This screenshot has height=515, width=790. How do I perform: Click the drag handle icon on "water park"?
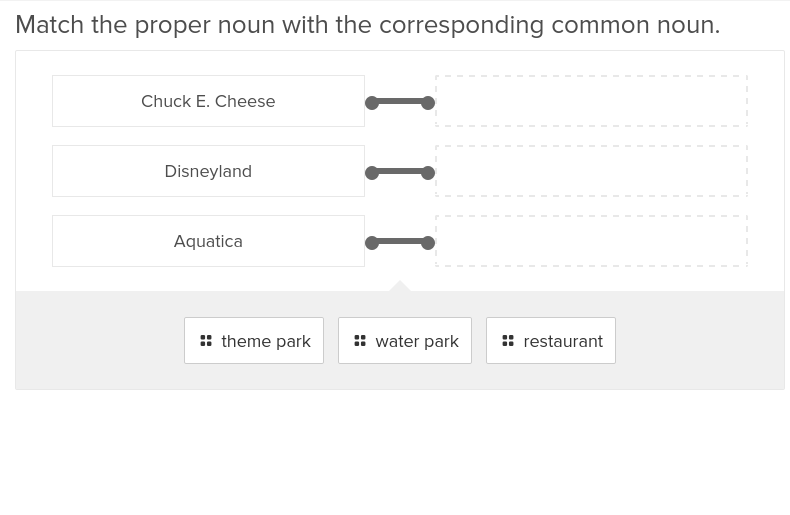[360, 341]
